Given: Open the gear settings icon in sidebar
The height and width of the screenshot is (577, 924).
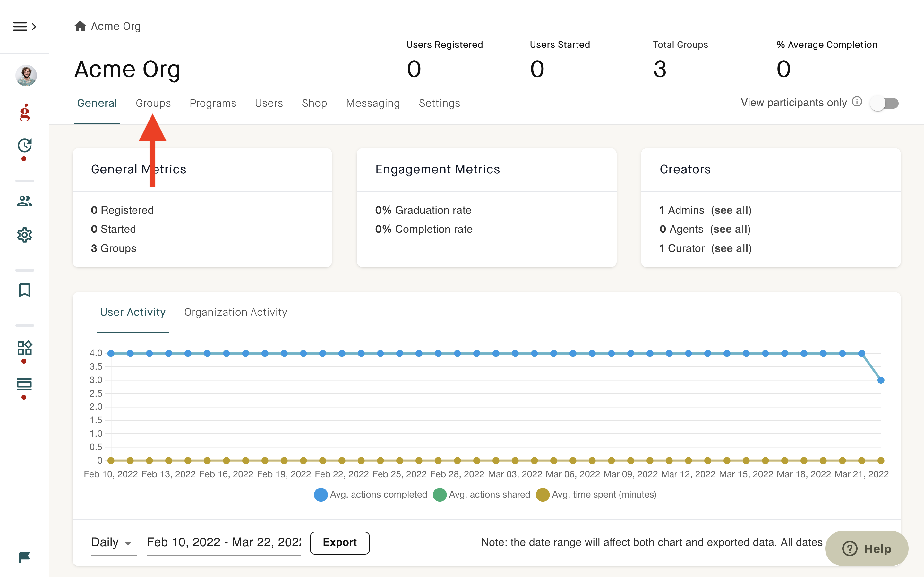Looking at the screenshot, I should point(25,235).
